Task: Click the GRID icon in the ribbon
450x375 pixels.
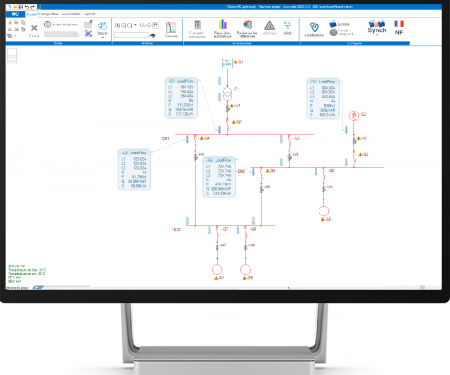Action: click(287, 26)
